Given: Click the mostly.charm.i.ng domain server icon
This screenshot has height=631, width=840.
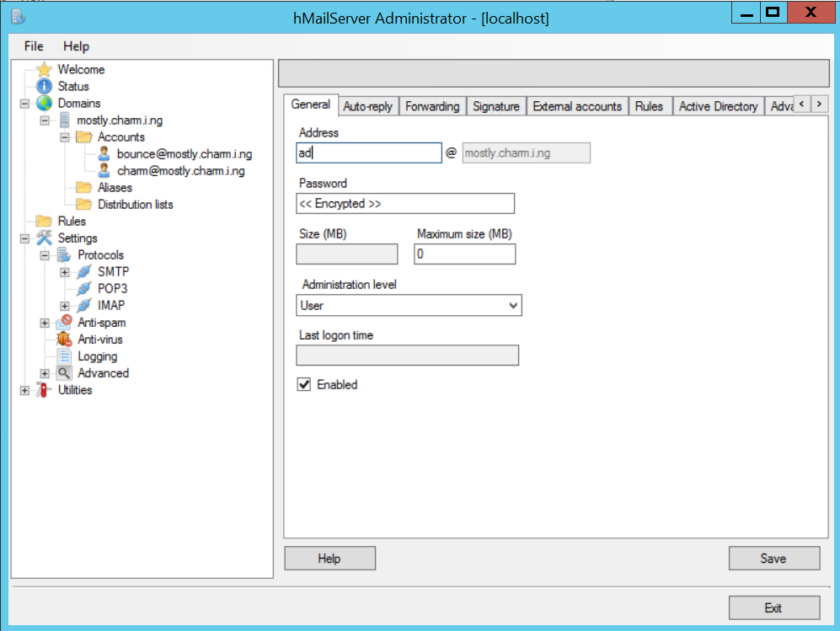Looking at the screenshot, I should pyautogui.click(x=64, y=120).
